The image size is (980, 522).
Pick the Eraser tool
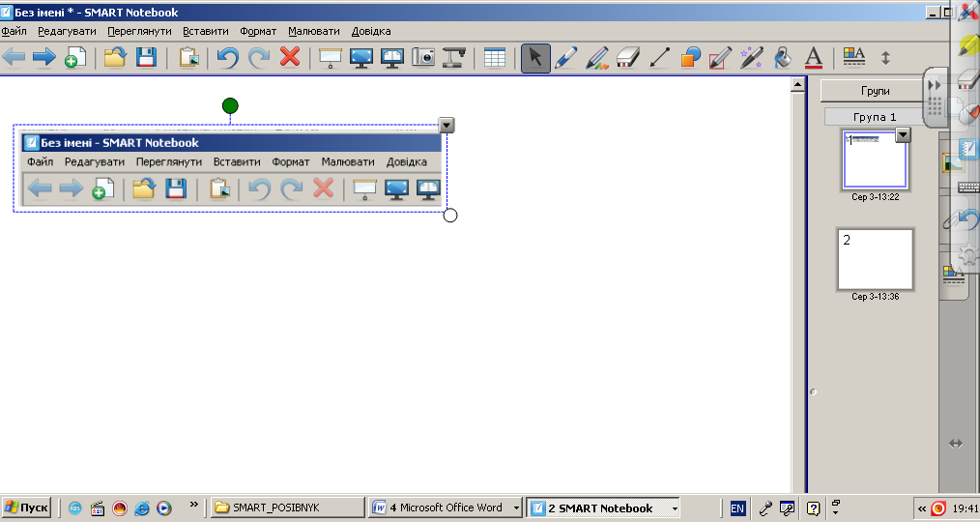pos(628,58)
